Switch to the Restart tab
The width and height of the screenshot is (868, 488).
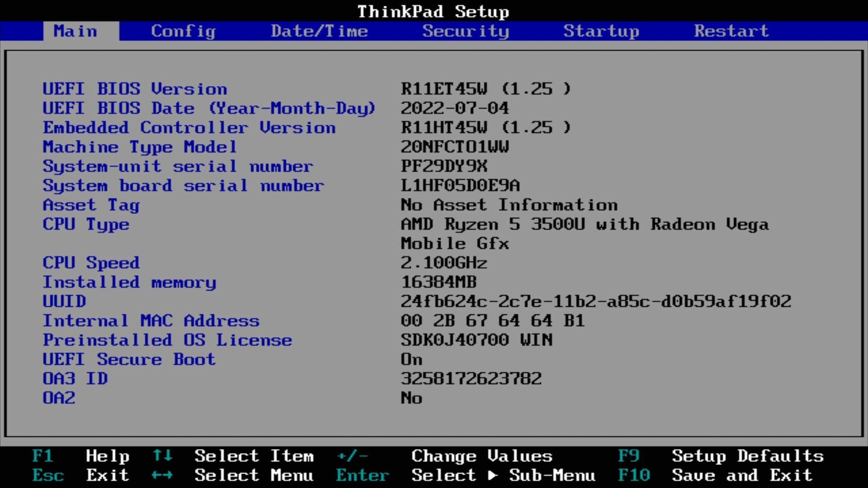click(731, 31)
